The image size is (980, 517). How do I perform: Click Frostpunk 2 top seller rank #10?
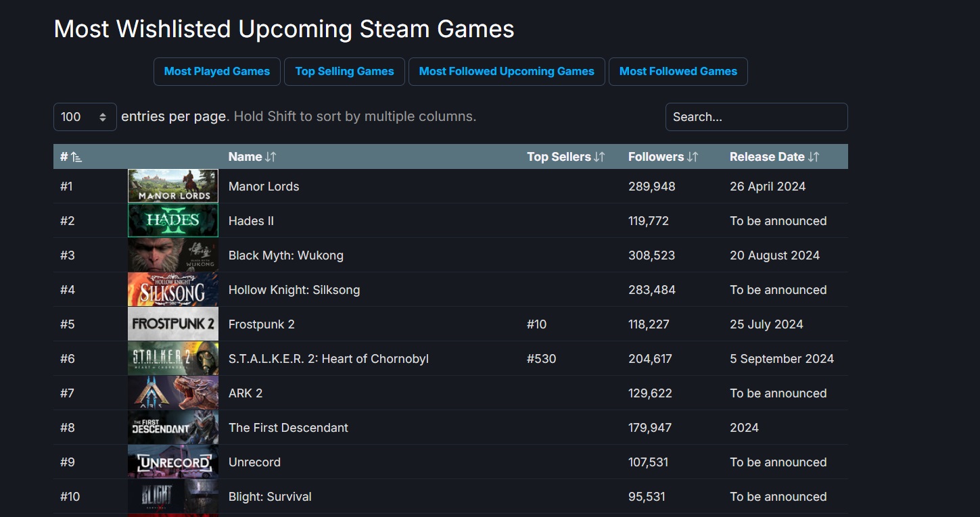[536, 324]
